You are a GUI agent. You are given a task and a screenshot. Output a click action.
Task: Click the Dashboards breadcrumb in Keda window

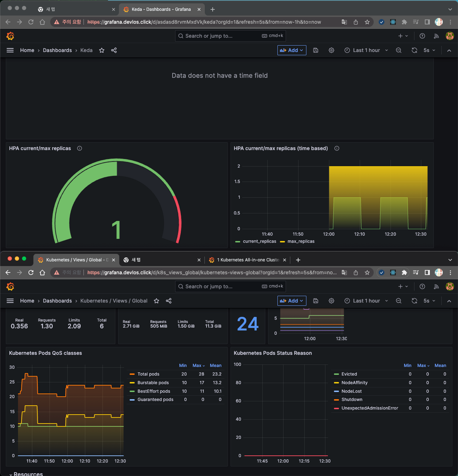[x=57, y=50]
